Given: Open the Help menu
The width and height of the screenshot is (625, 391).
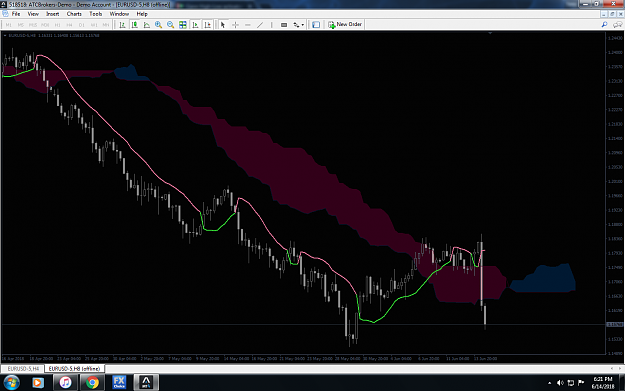Looking at the screenshot, I should 142,14.
